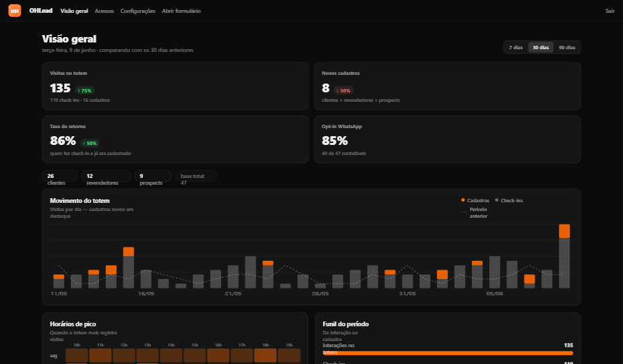Click the Novos cadastros value 8
The image size is (623, 364).
tap(326, 88)
